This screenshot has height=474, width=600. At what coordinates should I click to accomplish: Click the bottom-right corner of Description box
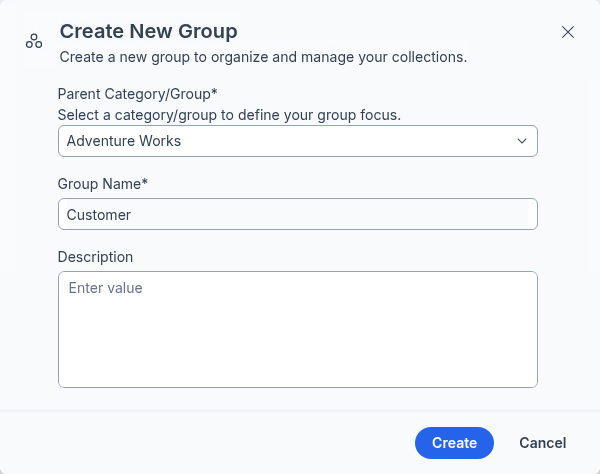coord(531,380)
